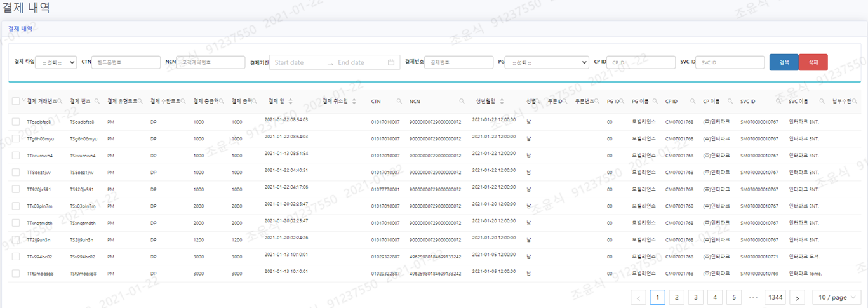Image resolution: width=868 pixels, height=308 pixels.
Task: Focus the NCN 고객계약번호 input field
Action: [x=211, y=62]
